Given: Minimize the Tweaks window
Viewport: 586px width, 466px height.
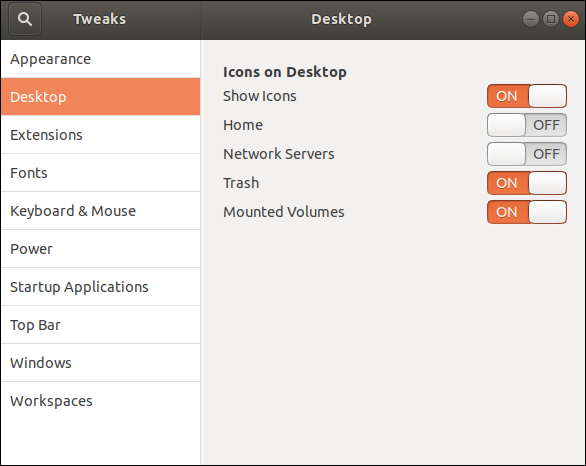Looking at the screenshot, I should [x=530, y=19].
